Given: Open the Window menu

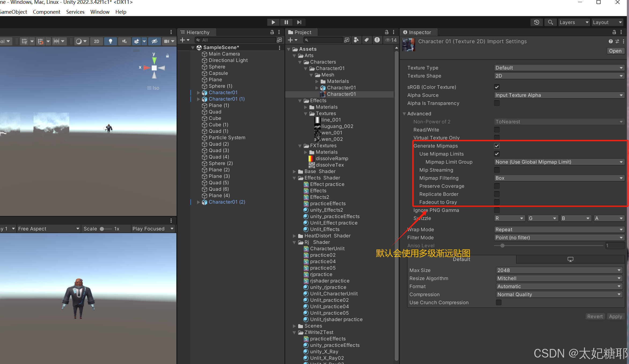Looking at the screenshot, I should (x=100, y=12).
